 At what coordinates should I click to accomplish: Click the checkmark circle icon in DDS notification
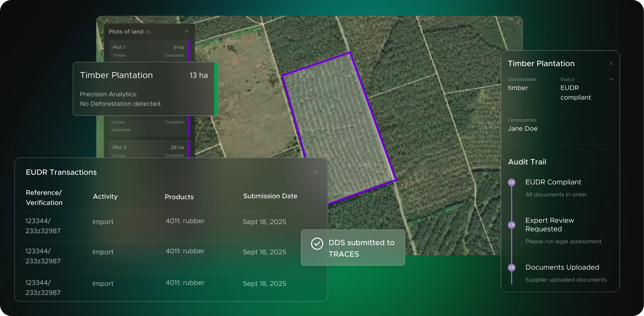pos(317,243)
